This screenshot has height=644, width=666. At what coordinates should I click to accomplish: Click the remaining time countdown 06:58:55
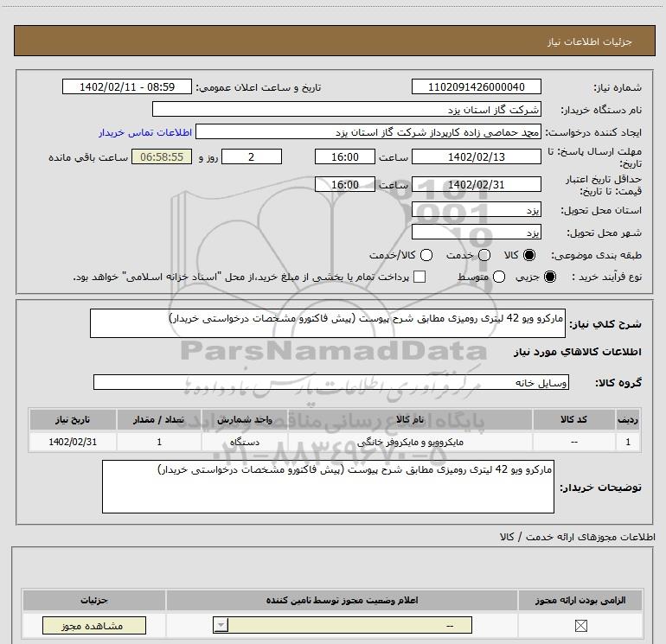(x=162, y=156)
